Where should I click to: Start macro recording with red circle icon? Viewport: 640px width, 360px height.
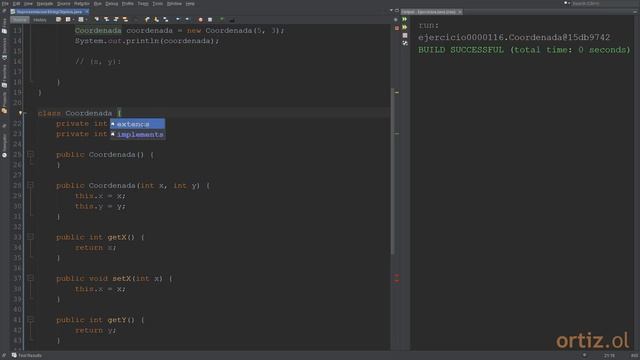pyautogui.click(x=200, y=19)
